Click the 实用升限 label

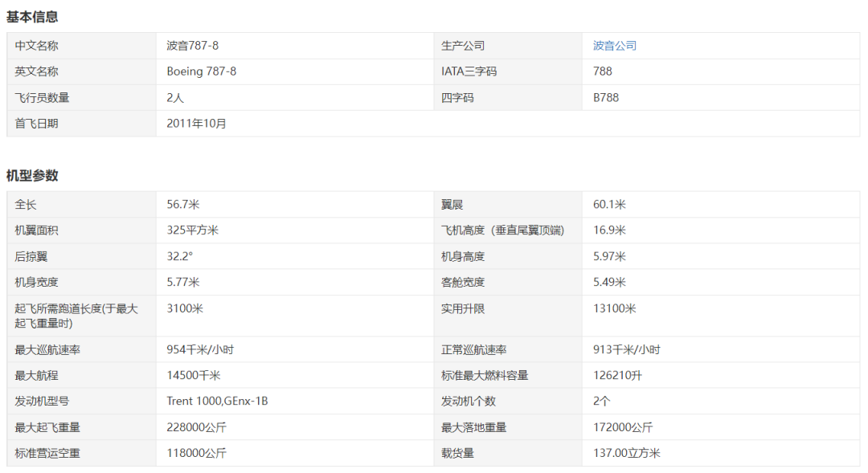pyautogui.click(x=463, y=308)
